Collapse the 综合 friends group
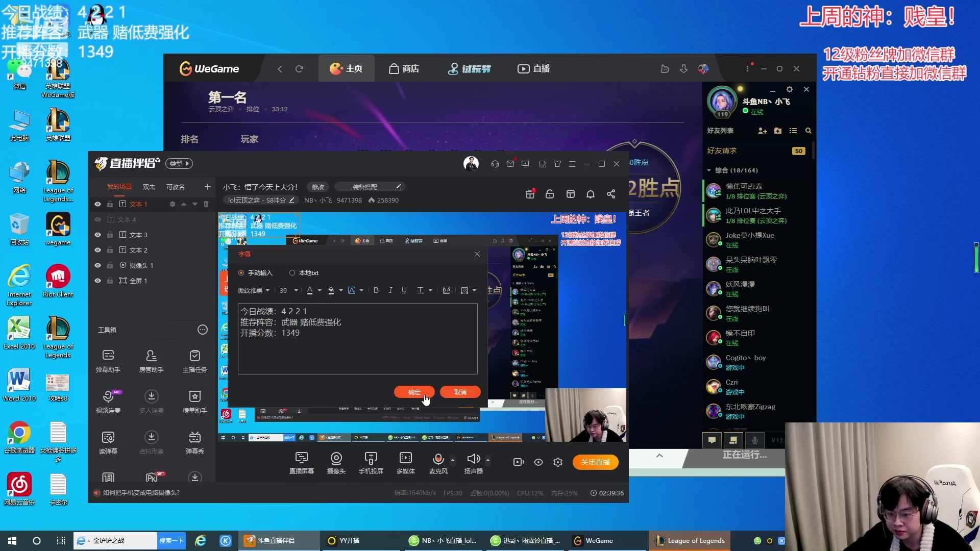980x551 pixels. click(709, 170)
